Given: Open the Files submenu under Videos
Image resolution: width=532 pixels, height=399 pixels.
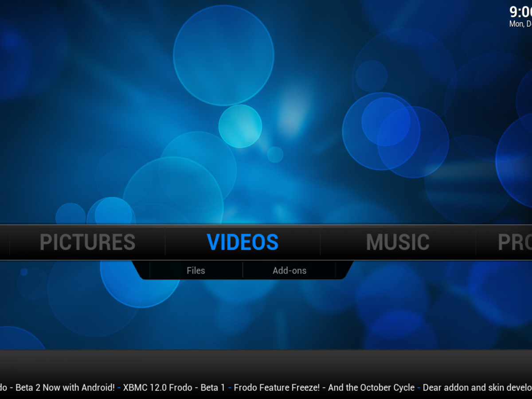Looking at the screenshot, I should [196, 270].
